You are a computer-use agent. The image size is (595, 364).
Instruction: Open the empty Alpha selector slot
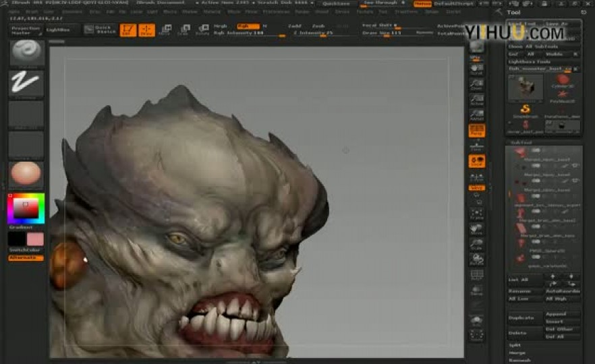click(x=26, y=114)
